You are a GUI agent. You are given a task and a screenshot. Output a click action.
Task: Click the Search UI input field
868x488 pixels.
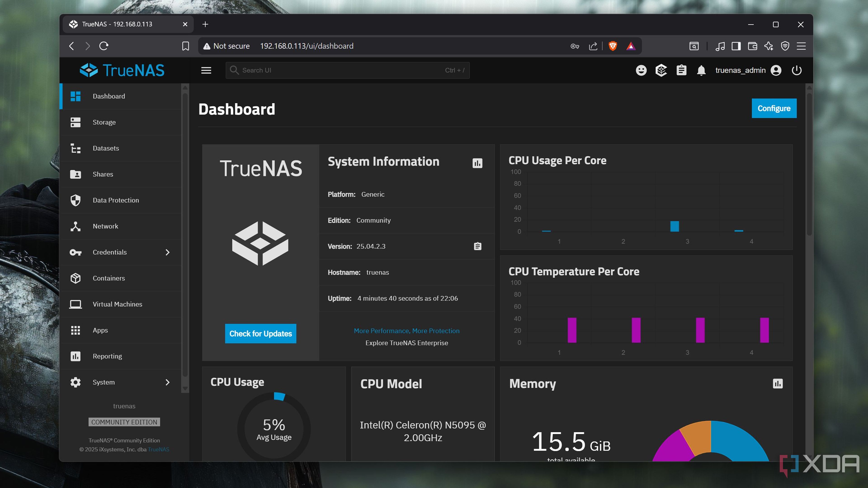pyautogui.click(x=347, y=70)
